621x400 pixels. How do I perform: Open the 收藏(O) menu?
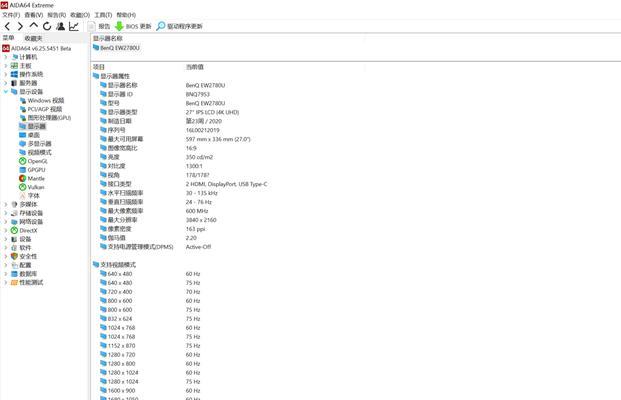click(80, 15)
